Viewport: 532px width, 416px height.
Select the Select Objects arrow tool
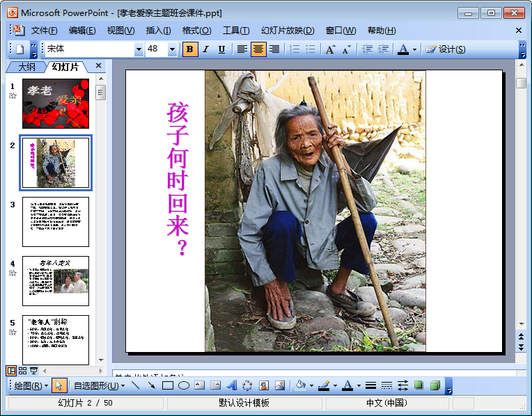[59, 386]
